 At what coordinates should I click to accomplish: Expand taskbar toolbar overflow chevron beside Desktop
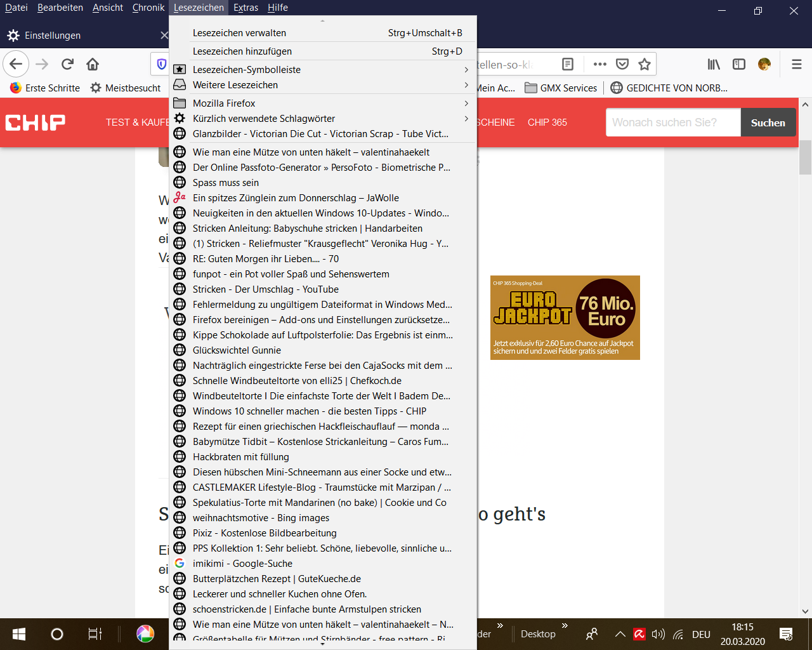[x=565, y=627]
